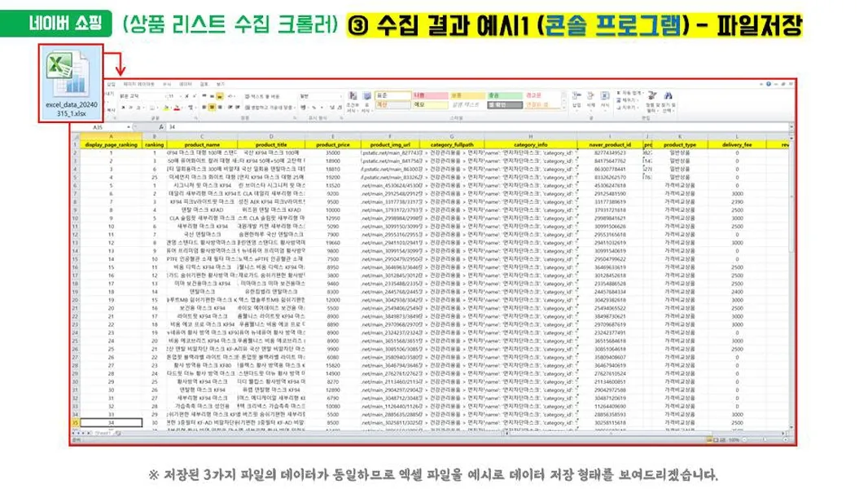Toggle highlighted center horizontal alignment icon
Viewport: 868px width, 489px height.
[212, 107]
